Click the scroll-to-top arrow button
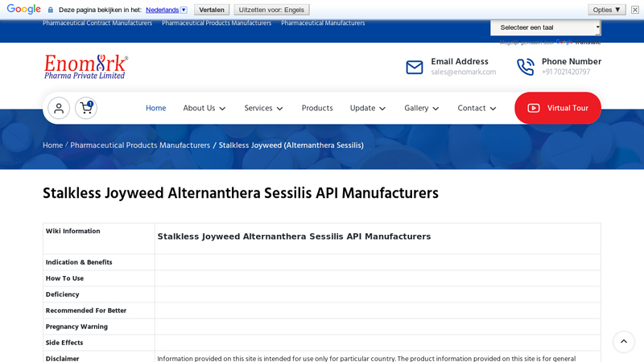This screenshot has width=644, height=362. click(x=623, y=341)
